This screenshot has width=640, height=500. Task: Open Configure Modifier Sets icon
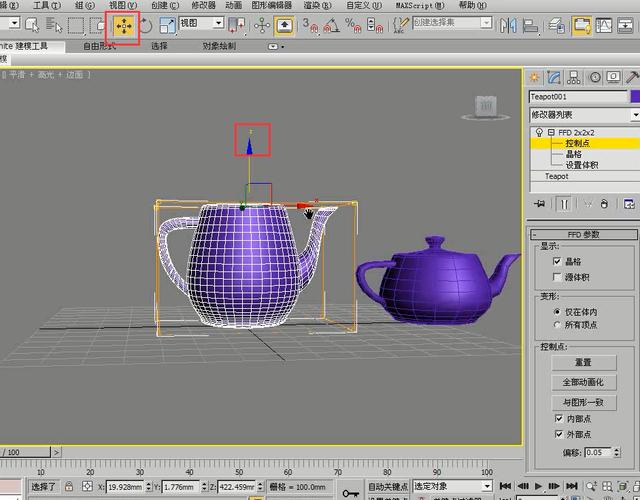[629, 203]
